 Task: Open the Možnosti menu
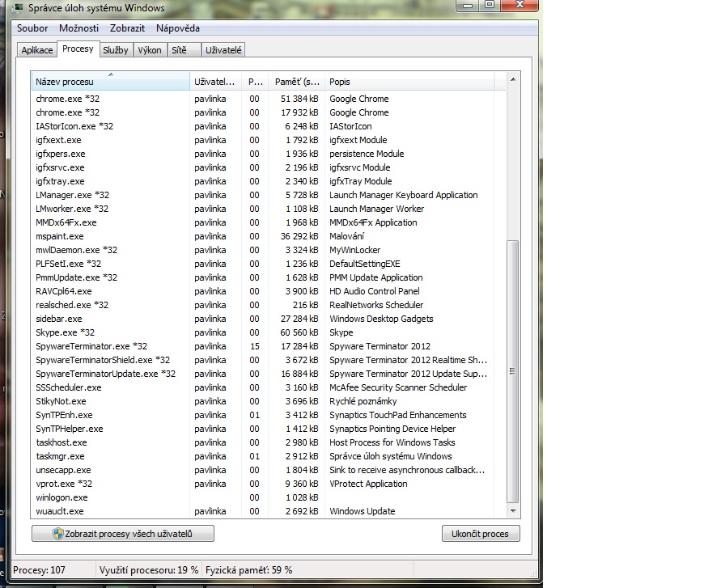[78, 28]
